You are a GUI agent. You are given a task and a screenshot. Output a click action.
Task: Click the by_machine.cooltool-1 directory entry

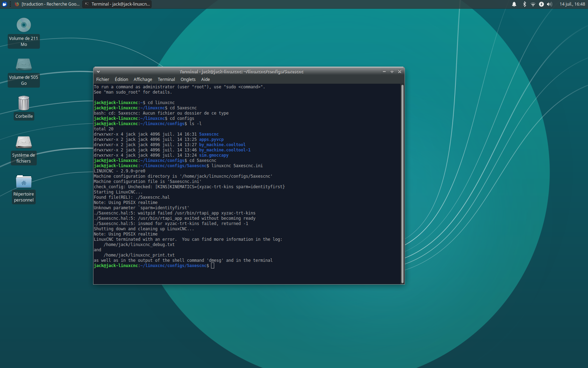coord(225,150)
